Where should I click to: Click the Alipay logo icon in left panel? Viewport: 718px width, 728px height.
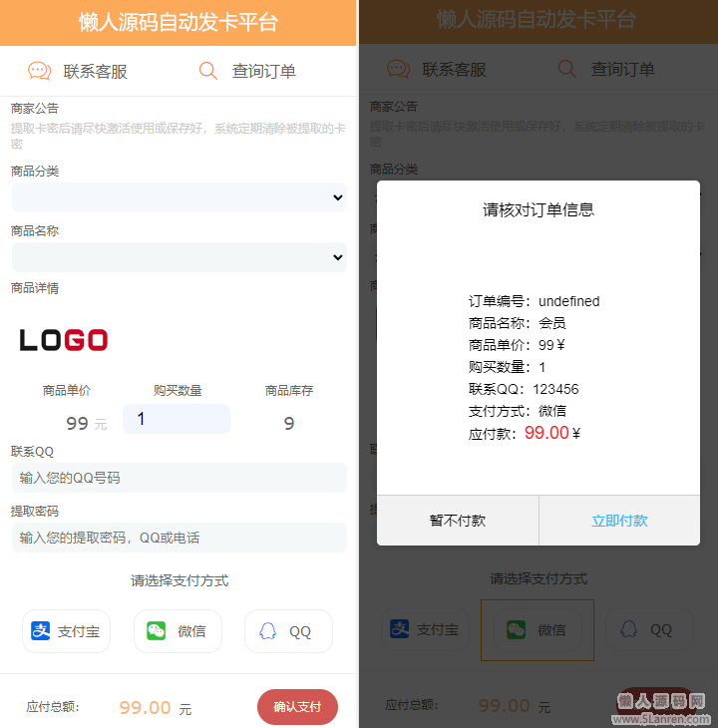pyautogui.click(x=40, y=631)
